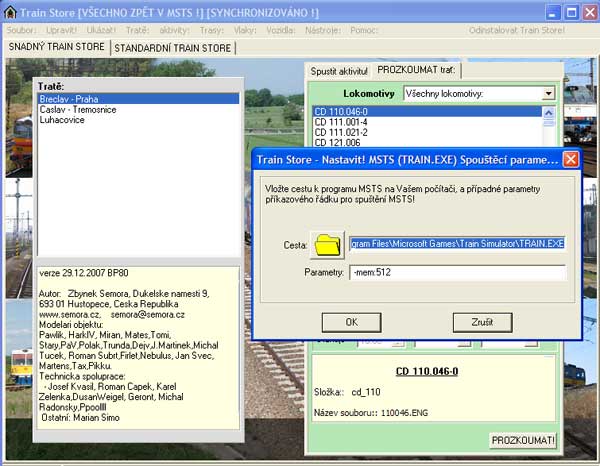
Task: Open the Soubor menu
Action: tap(22, 31)
